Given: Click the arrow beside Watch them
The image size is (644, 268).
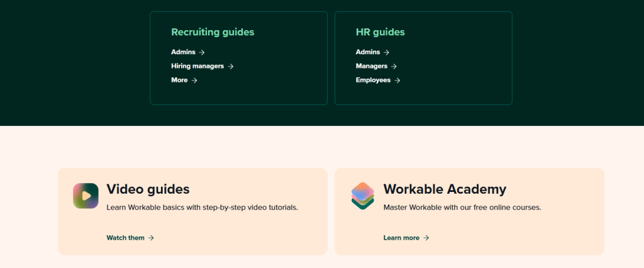Looking at the screenshot, I should click(151, 238).
